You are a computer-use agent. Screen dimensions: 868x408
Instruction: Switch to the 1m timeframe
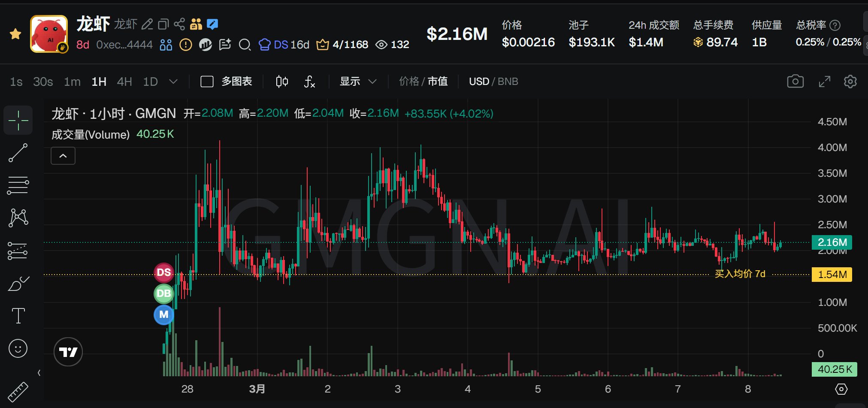tap(72, 82)
